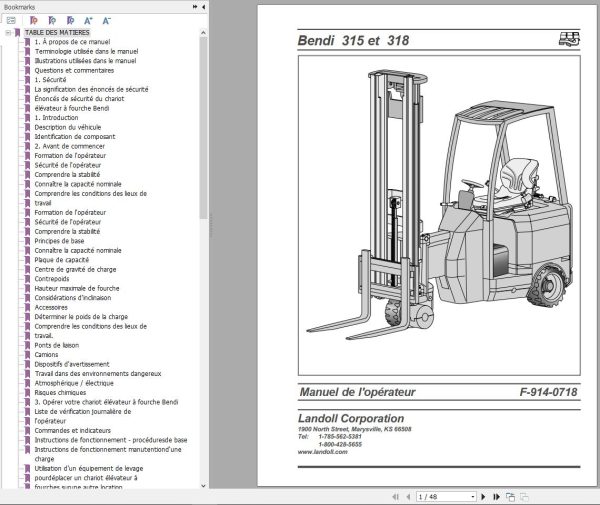The image size is (600, 505).
Task: Open 'Dispositifs d'avertissement' bookmark
Action: pyautogui.click(x=72, y=364)
